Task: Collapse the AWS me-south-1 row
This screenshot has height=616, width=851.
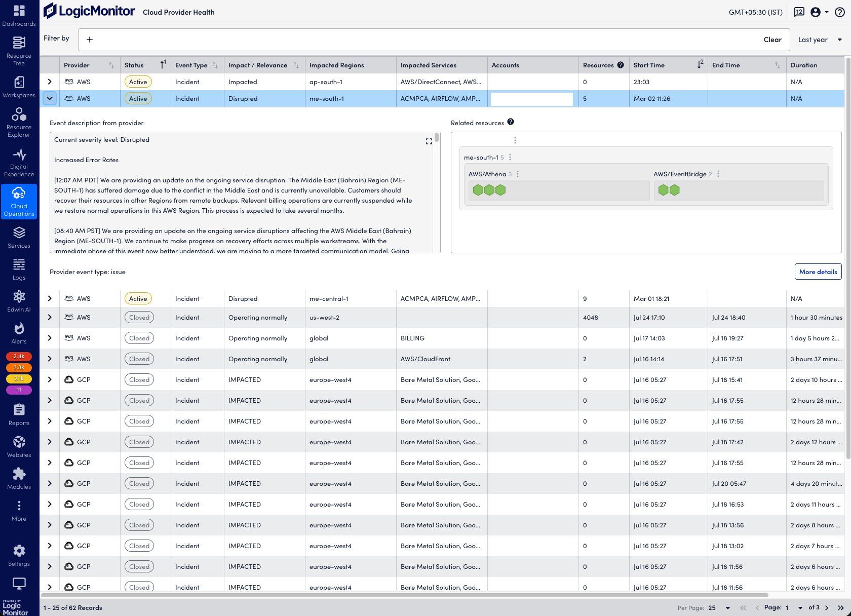Action: [x=50, y=98]
